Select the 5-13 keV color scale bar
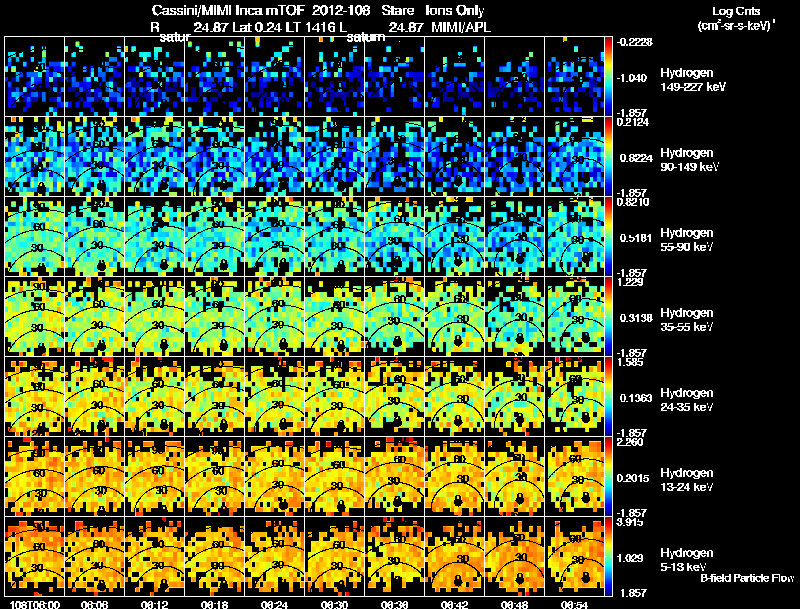The width and height of the screenshot is (800, 609). click(608, 556)
